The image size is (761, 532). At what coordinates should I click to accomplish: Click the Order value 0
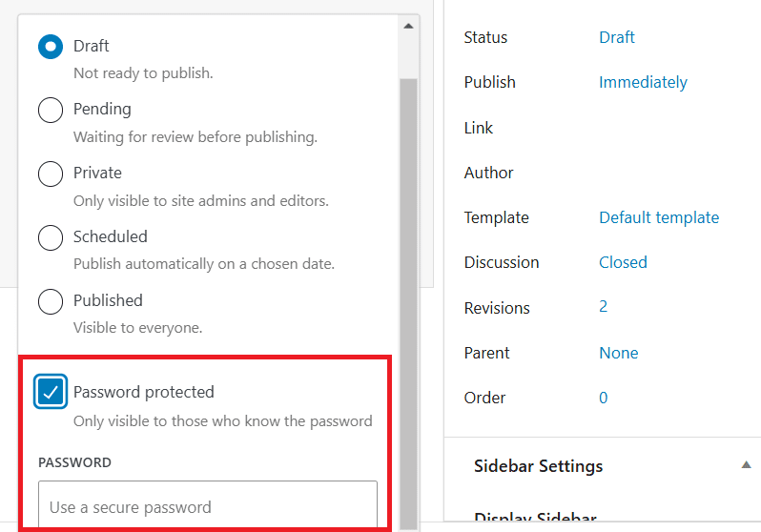tap(604, 398)
